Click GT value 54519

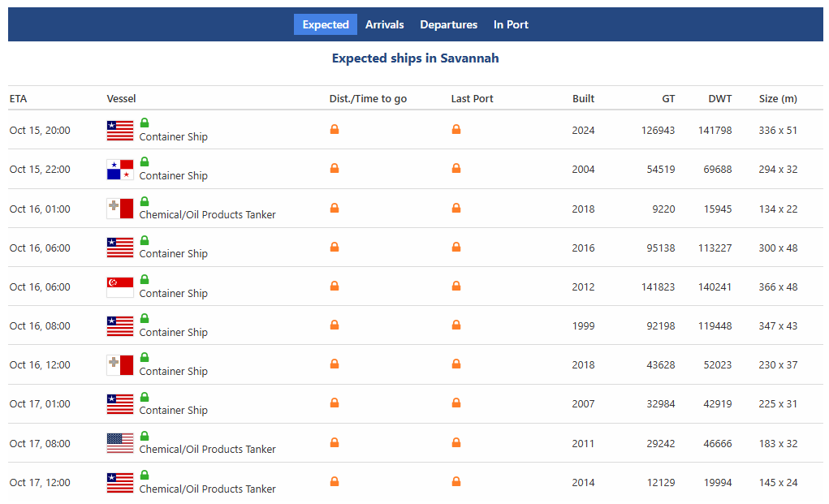[x=661, y=169]
